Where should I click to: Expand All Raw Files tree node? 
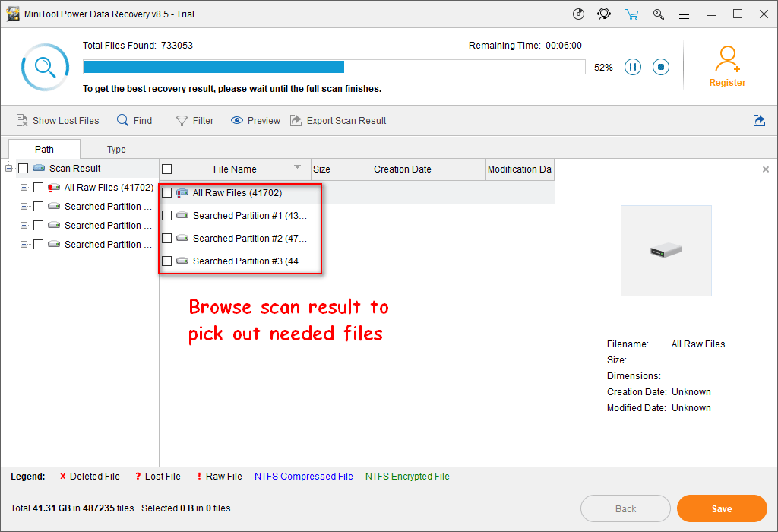pyautogui.click(x=24, y=188)
